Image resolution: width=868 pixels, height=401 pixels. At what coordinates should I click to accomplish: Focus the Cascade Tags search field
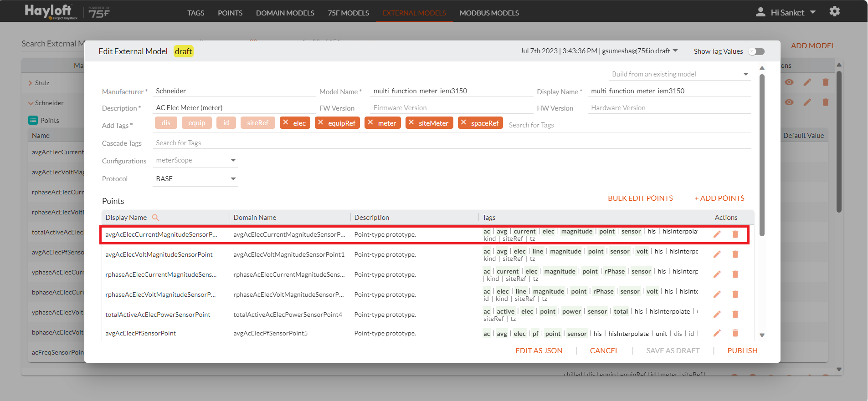[452, 143]
